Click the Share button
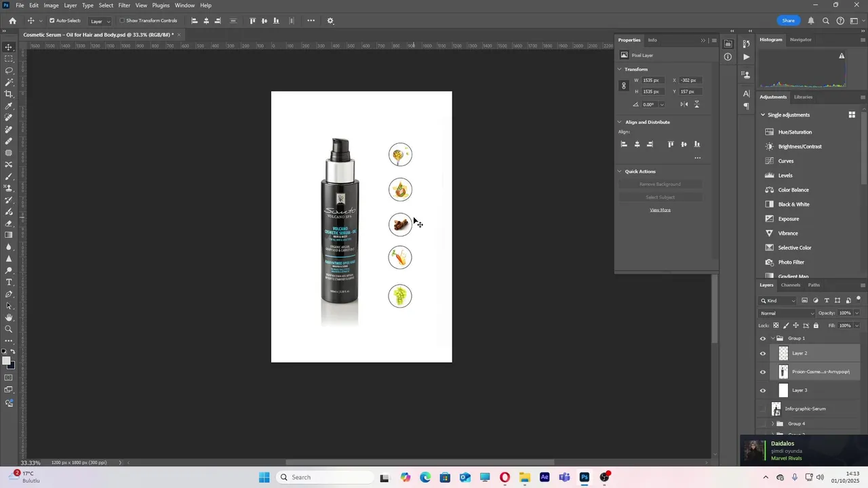 [789, 20]
